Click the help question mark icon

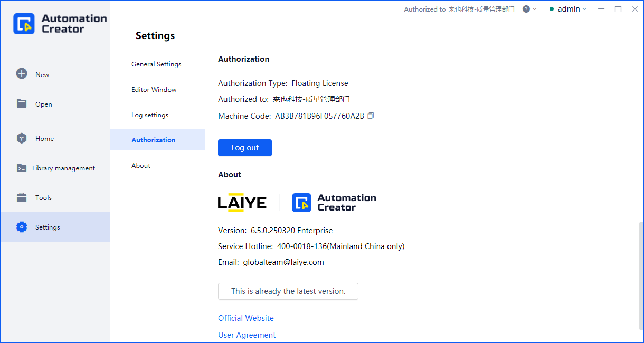click(x=526, y=9)
